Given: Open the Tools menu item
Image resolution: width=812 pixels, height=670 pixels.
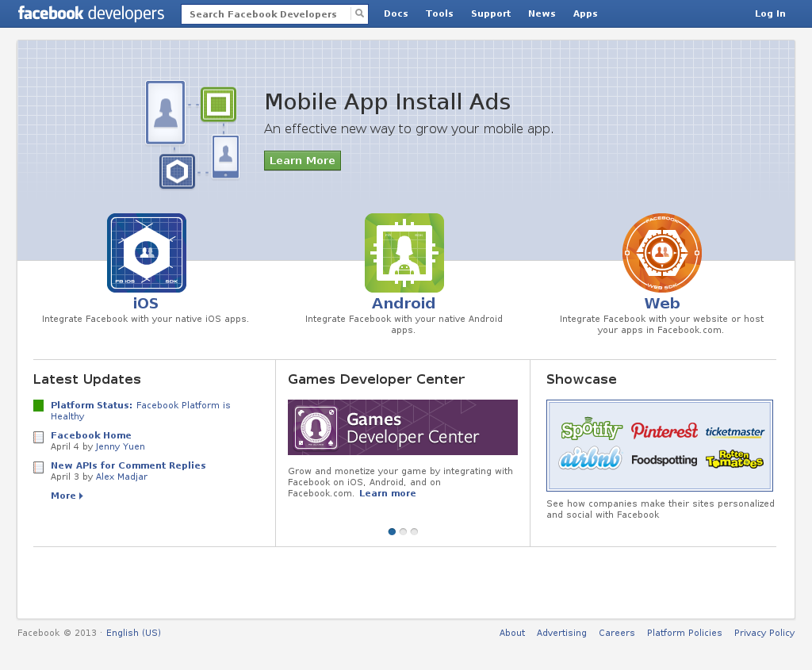Looking at the screenshot, I should (x=439, y=13).
